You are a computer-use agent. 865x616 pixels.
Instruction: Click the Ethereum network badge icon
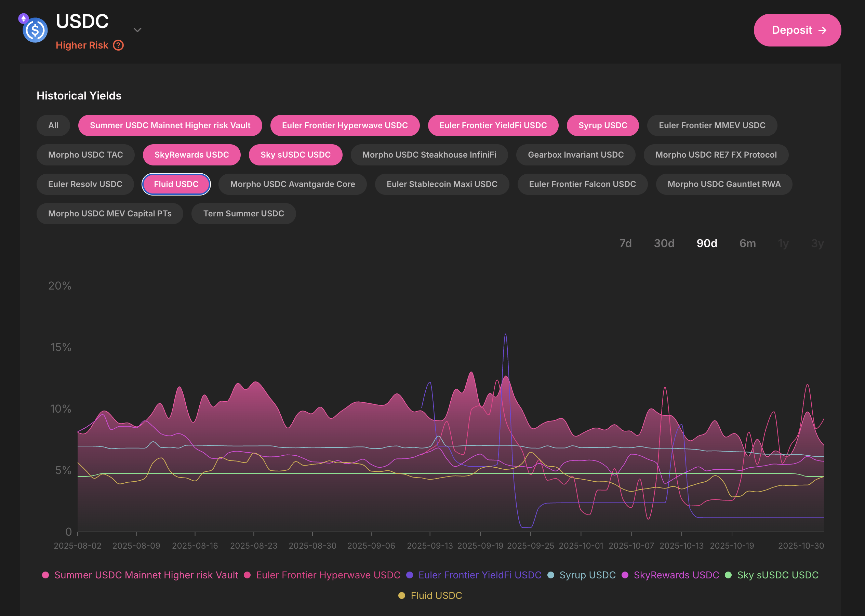[x=24, y=18]
